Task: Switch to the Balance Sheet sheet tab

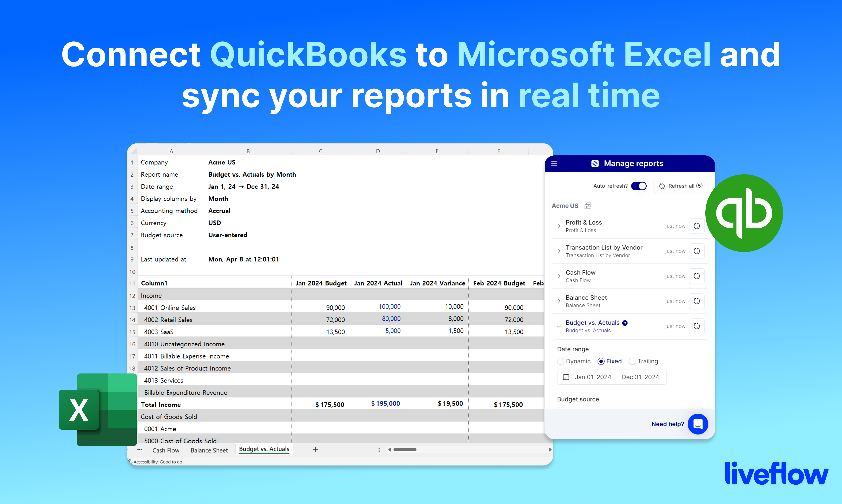Action: click(x=209, y=450)
